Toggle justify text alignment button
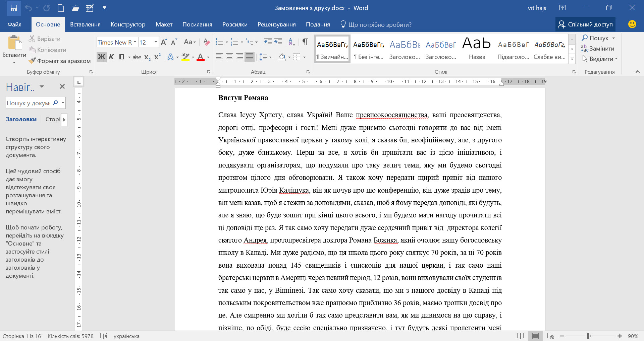The height and width of the screenshot is (341, 644). [x=249, y=57]
